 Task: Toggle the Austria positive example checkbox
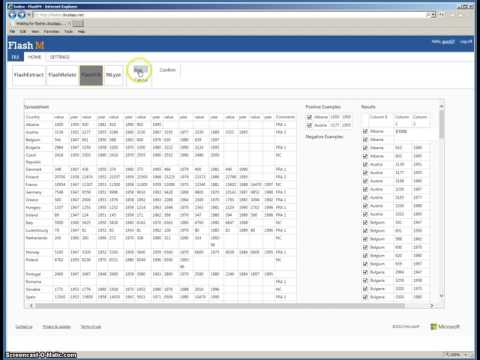[309, 125]
